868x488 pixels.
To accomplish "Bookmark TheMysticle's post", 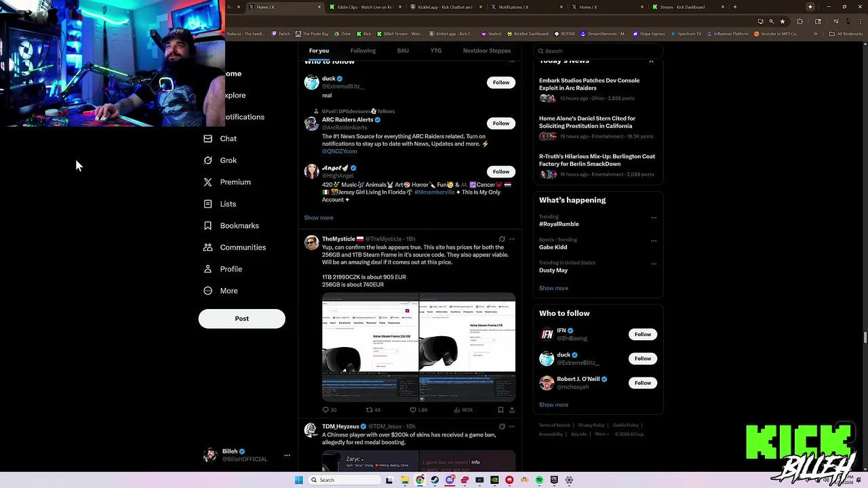I will (500, 410).
